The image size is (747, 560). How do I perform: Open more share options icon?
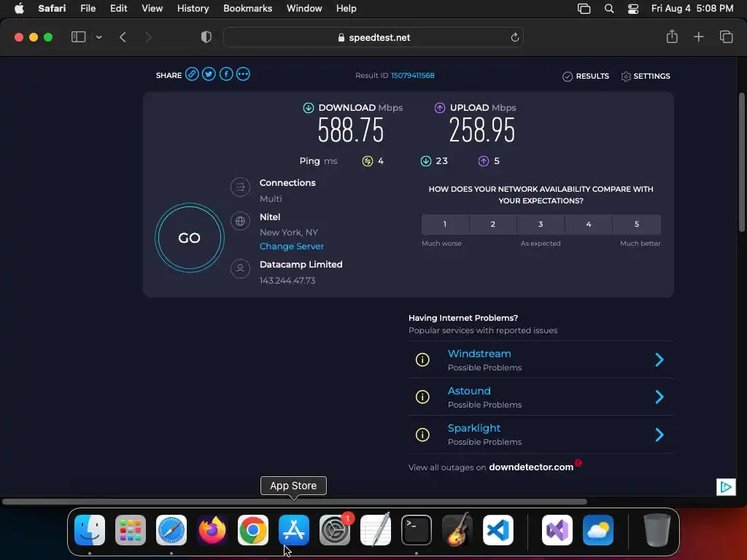(x=243, y=74)
